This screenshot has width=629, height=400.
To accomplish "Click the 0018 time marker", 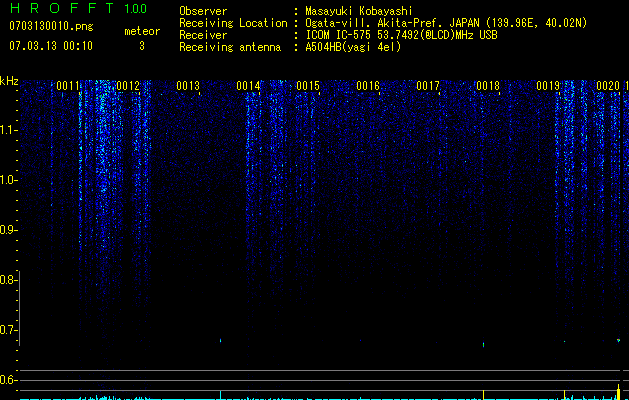I will click(x=488, y=86).
